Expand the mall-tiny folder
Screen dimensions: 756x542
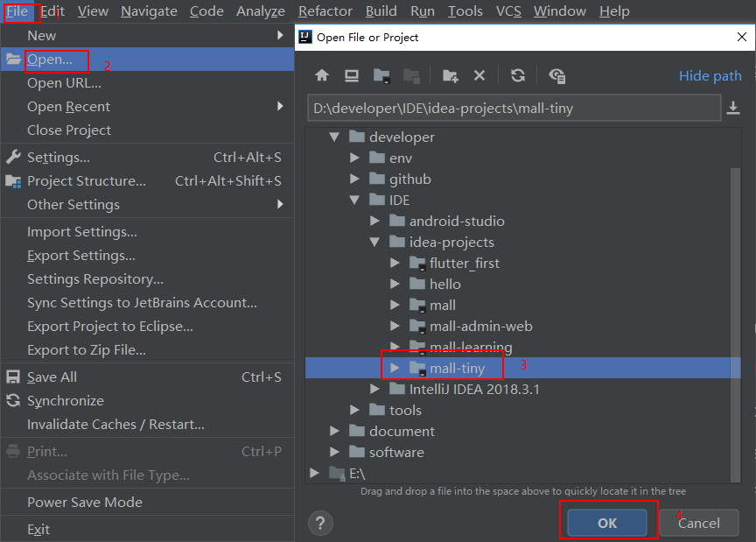click(395, 368)
